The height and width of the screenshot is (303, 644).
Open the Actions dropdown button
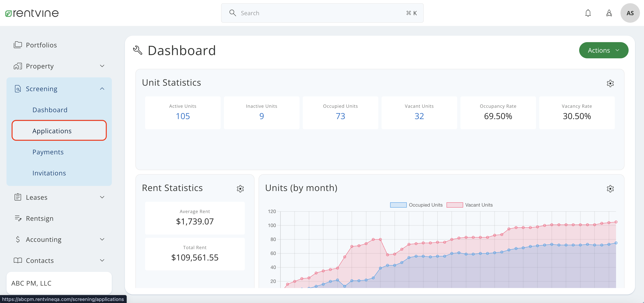point(603,50)
